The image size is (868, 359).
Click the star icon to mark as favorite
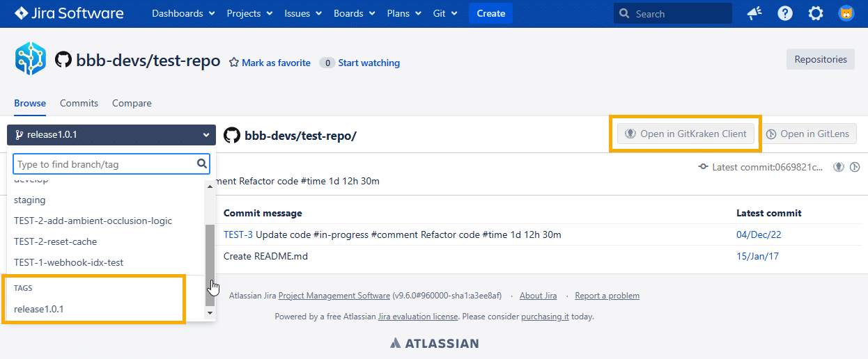pos(234,63)
